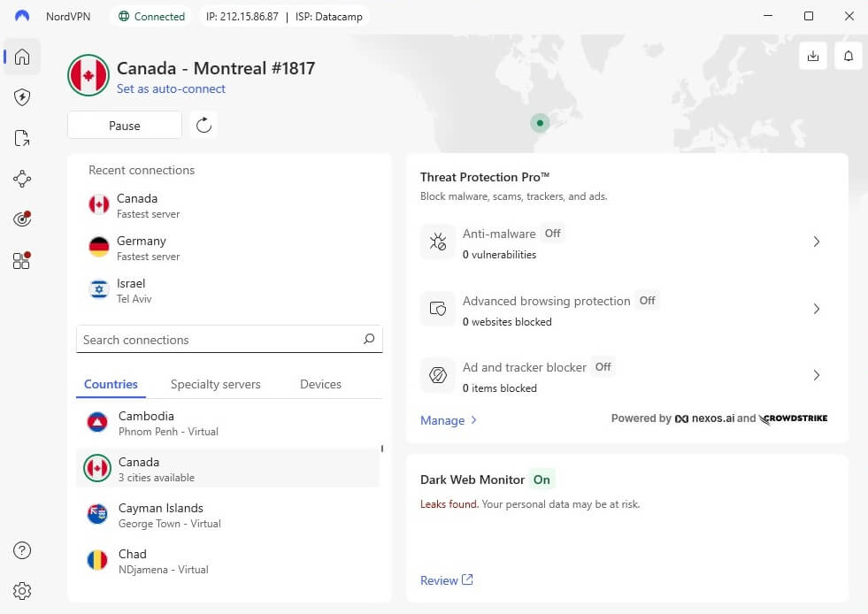This screenshot has height=614, width=868.
Task: Enable the Anti-malware protection toggle
Action: pos(552,233)
